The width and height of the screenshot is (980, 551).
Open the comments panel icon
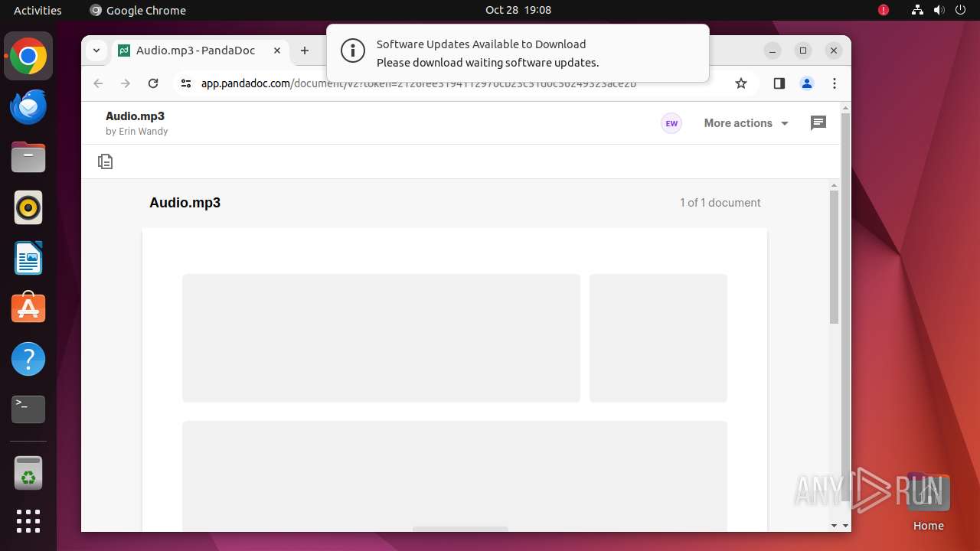click(x=818, y=123)
